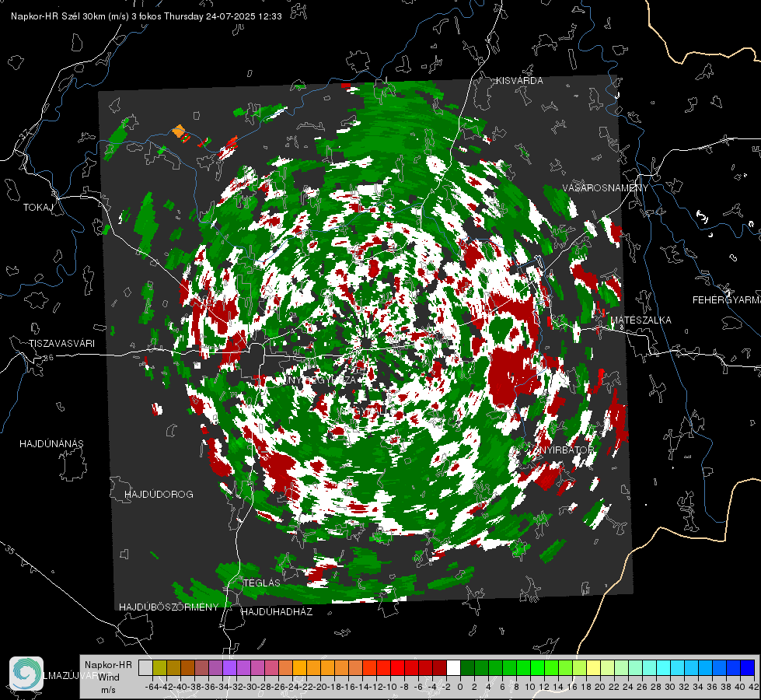Select the KISVÁRDA town label

point(519,81)
